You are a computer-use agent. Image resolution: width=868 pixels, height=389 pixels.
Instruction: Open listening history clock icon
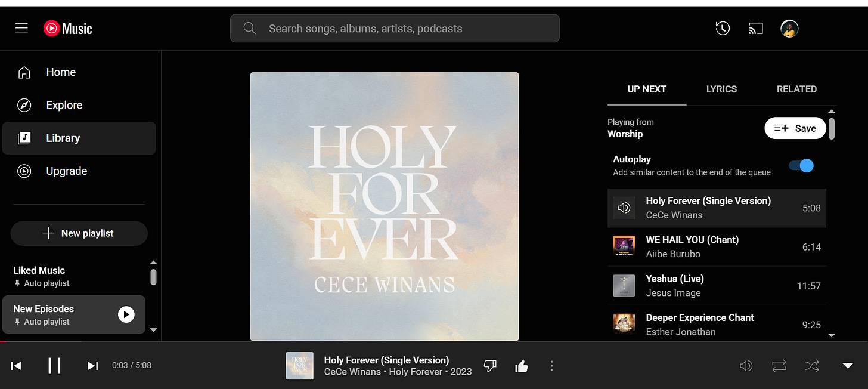click(723, 28)
